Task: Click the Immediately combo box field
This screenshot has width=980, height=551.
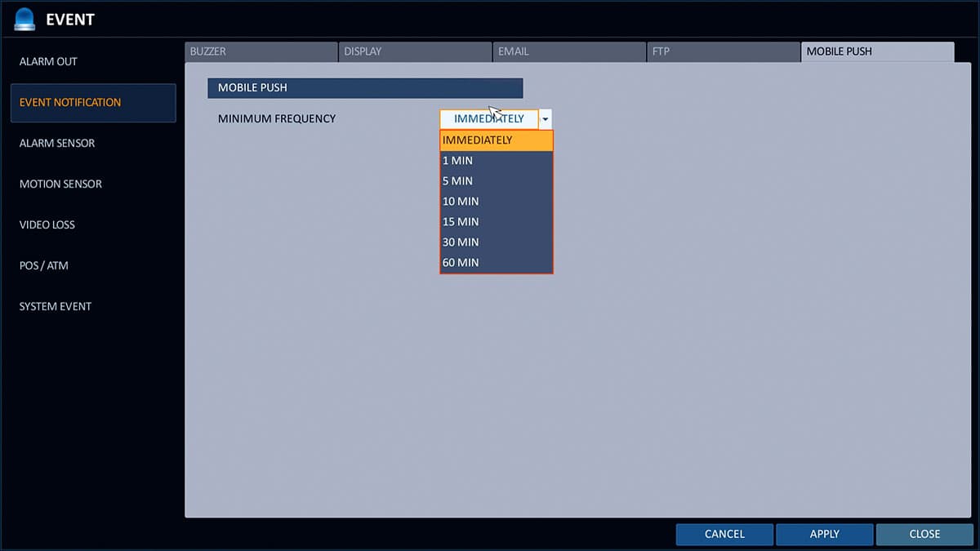Action: point(488,119)
